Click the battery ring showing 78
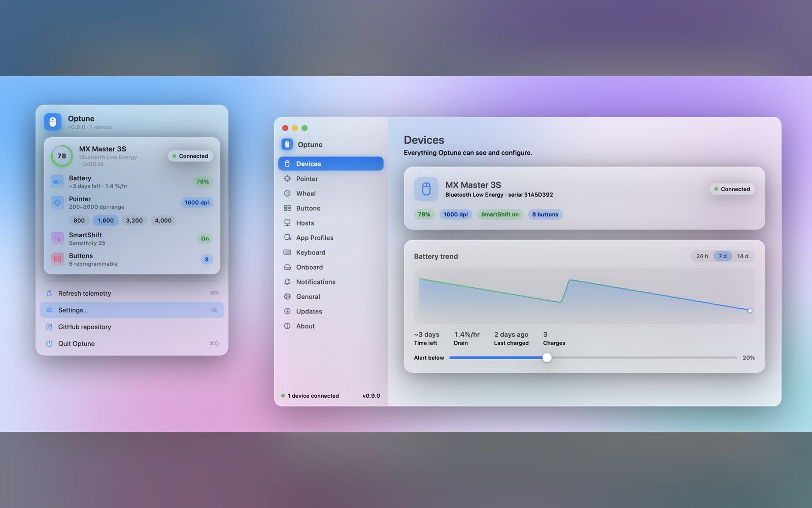Viewport: 812px width, 508px height. pyautogui.click(x=62, y=156)
